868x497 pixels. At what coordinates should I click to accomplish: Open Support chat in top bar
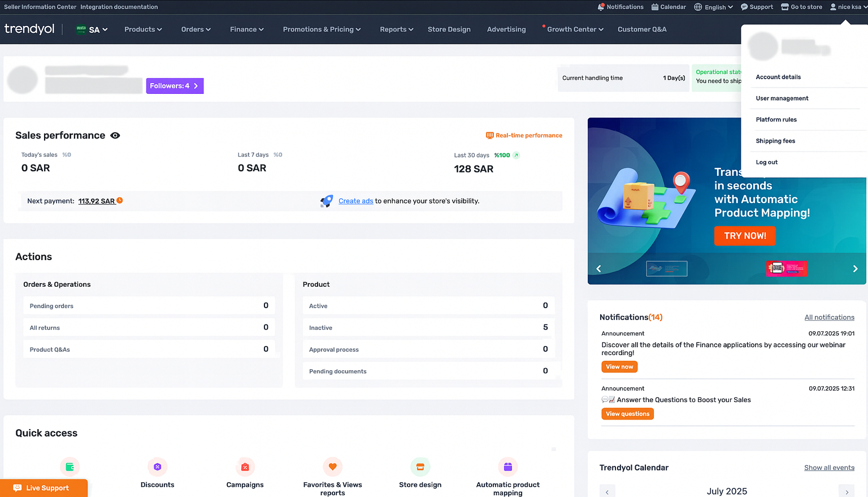coord(757,7)
